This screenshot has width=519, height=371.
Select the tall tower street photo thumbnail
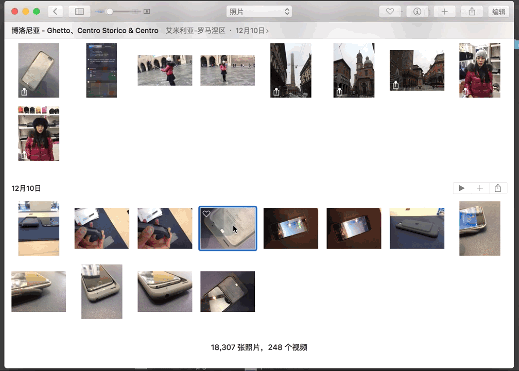point(291,70)
